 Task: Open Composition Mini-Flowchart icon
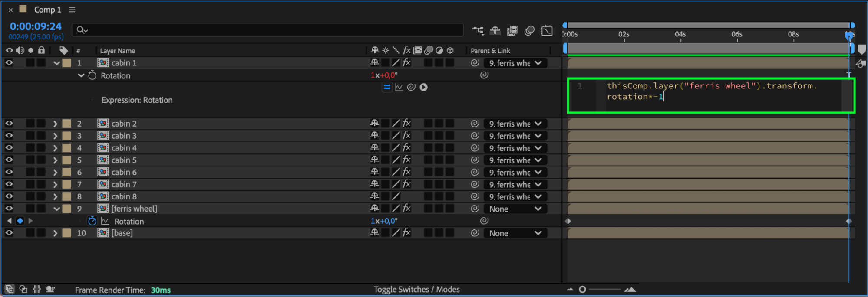(478, 30)
